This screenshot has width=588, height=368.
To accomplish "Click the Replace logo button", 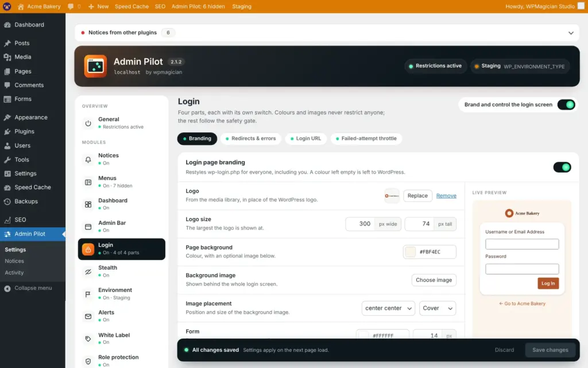I will (x=417, y=195).
